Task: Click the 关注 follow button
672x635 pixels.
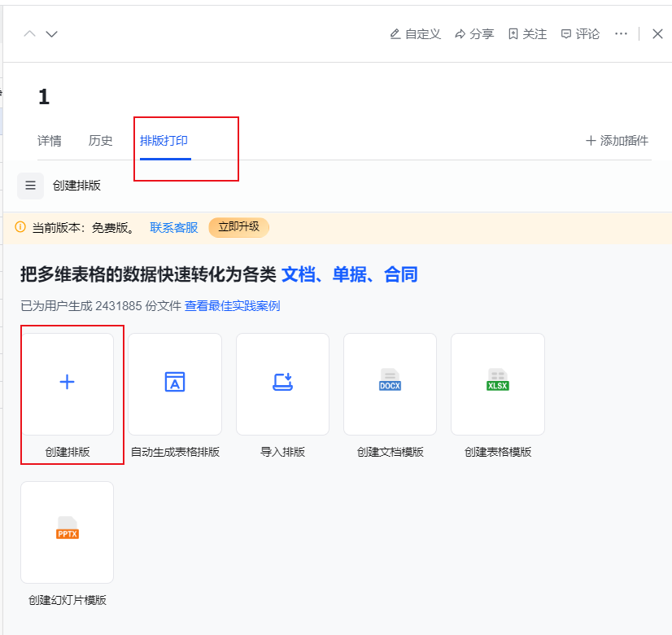Action: 527,34
